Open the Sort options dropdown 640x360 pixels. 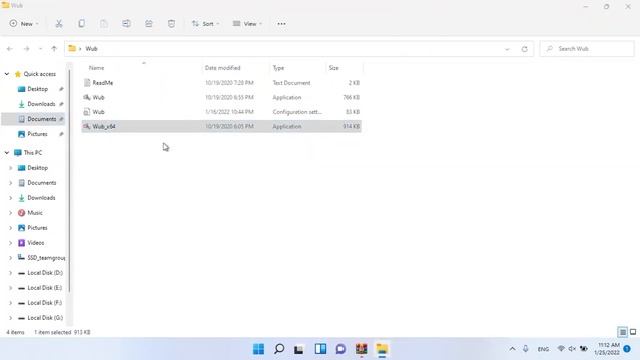coord(205,24)
